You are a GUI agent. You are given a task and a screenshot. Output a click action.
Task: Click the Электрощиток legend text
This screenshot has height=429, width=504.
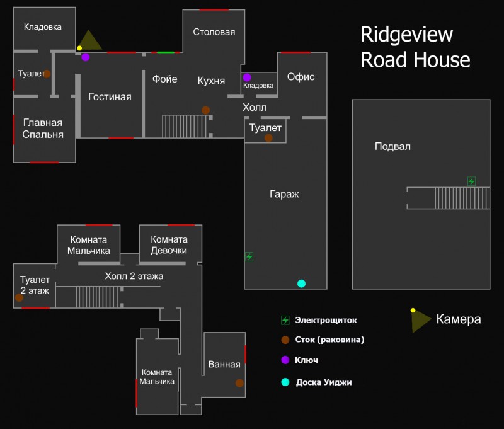tap(326, 321)
